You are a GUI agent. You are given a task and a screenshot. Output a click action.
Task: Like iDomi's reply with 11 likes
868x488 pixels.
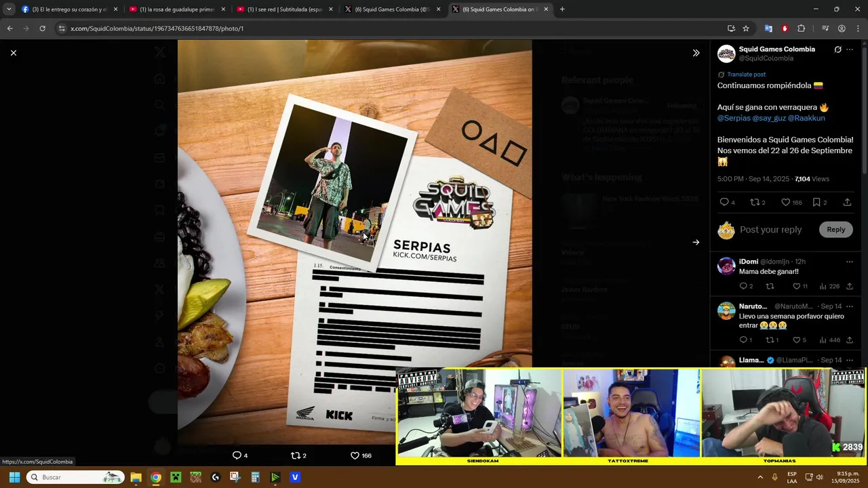(x=797, y=286)
